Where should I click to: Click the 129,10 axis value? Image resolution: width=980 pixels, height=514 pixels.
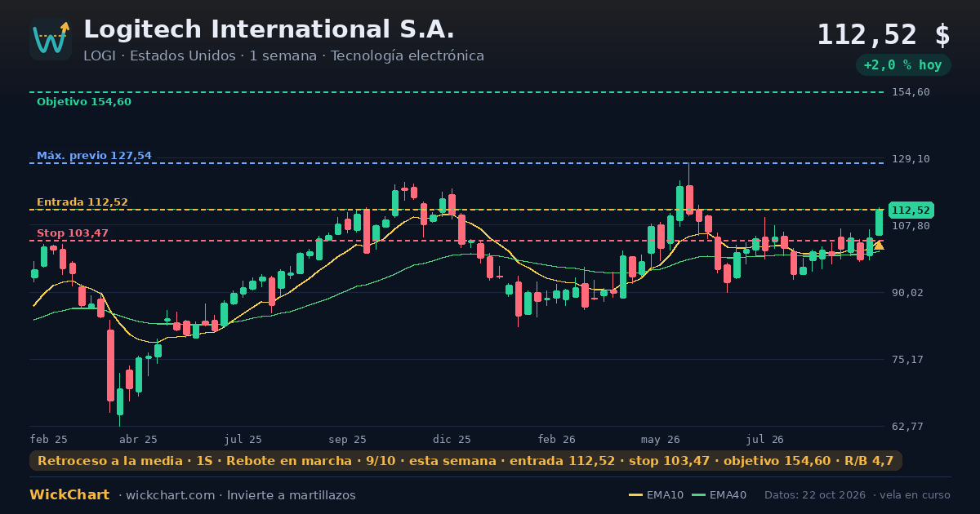(911, 159)
